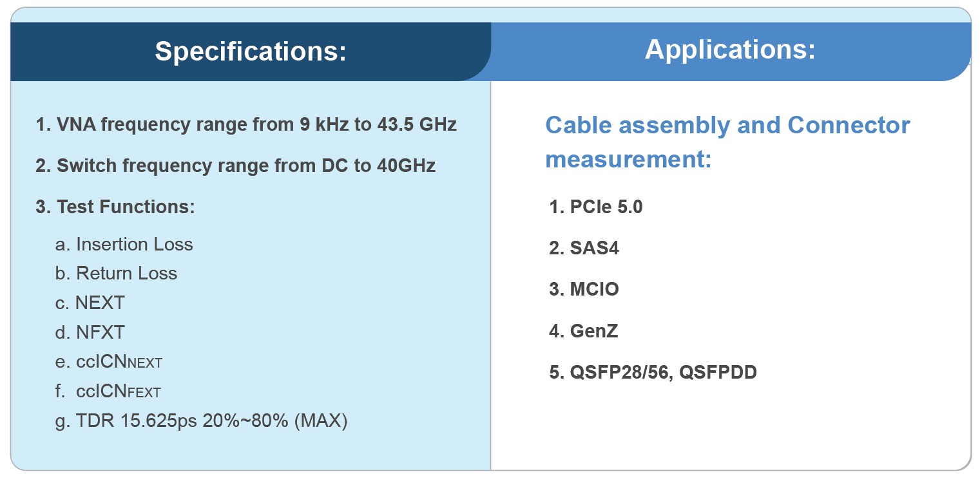
Task: Select the PCIe 5.0 application
Action: click(596, 207)
